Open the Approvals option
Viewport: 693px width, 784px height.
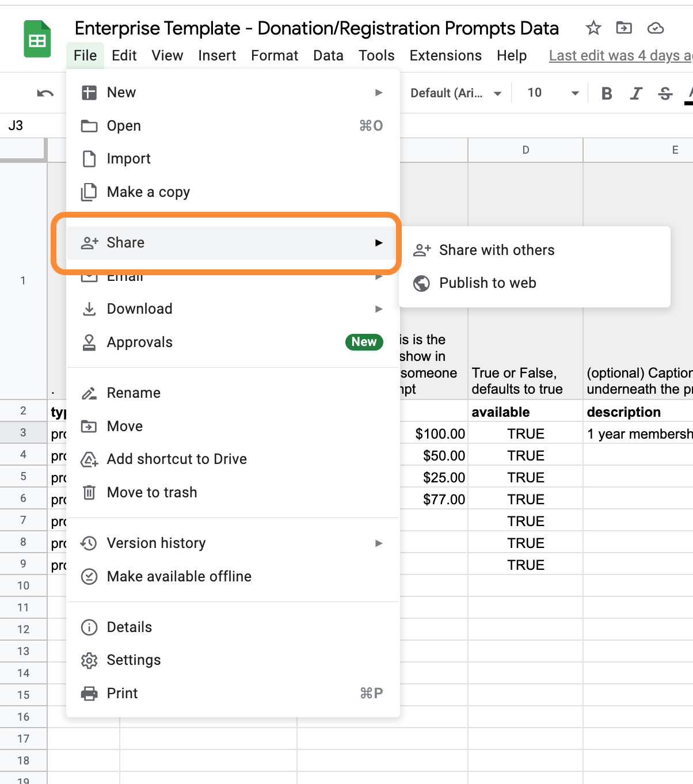pos(233,342)
